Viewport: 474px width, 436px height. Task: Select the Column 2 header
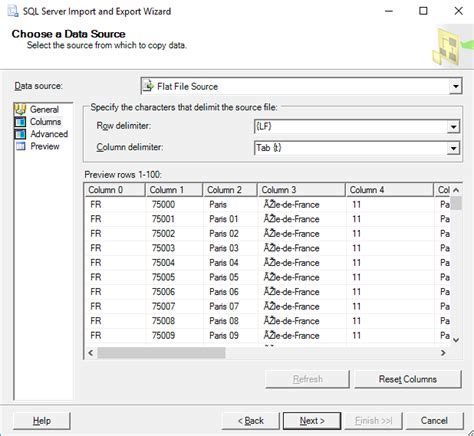pyautogui.click(x=230, y=190)
